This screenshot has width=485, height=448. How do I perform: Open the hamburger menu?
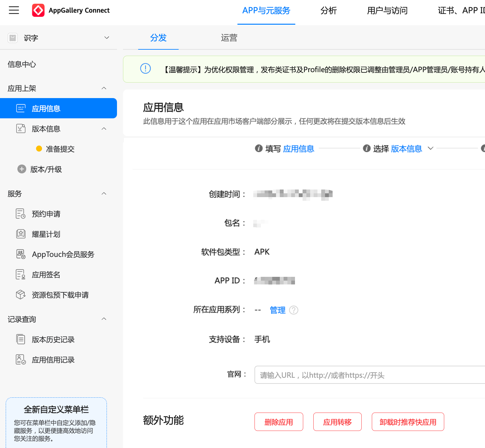coord(14,10)
